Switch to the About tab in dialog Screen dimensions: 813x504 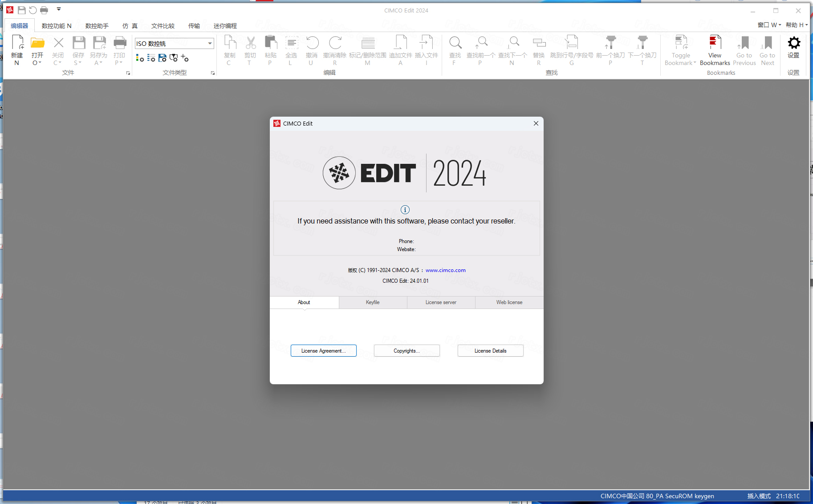coord(304,302)
